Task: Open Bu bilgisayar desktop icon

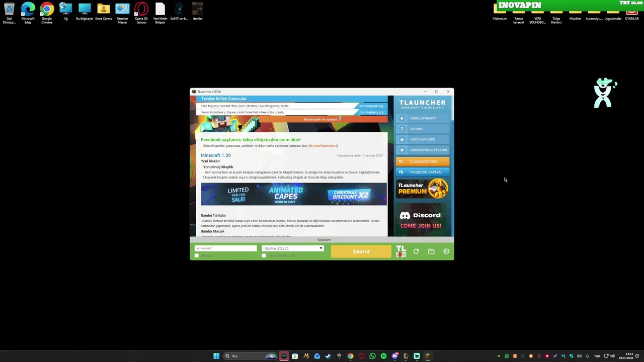Action: coord(85,12)
